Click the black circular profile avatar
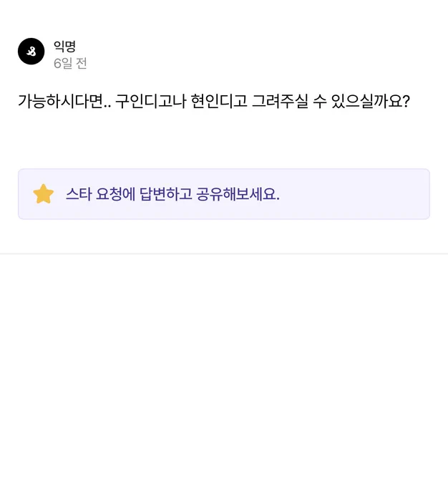 31,52
